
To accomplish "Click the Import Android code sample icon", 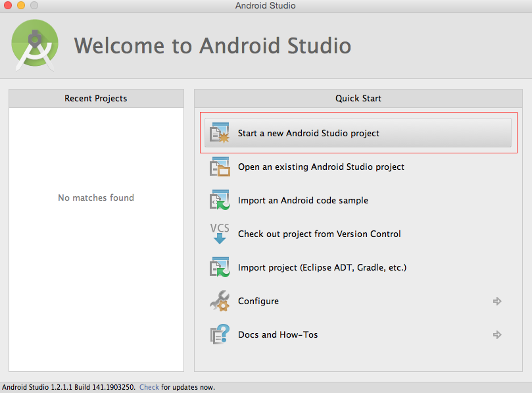I will [x=220, y=199].
